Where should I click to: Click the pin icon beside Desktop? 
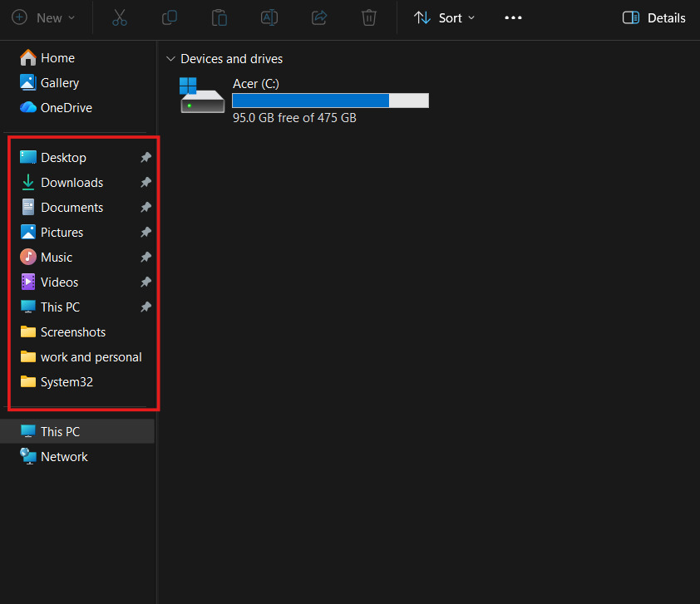(145, 158)
